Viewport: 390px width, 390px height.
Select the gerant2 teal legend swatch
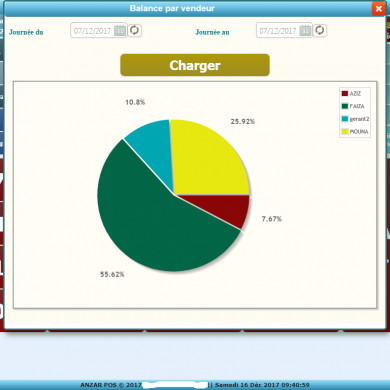(x=345, y=119)
